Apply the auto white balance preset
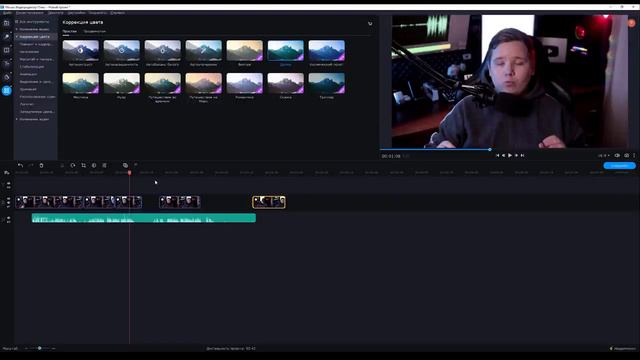This screenshot has height=360, width=640. [x=162, y=51]
